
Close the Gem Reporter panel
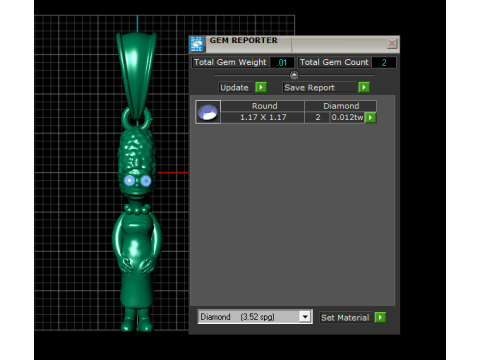[x=392, y=43]
